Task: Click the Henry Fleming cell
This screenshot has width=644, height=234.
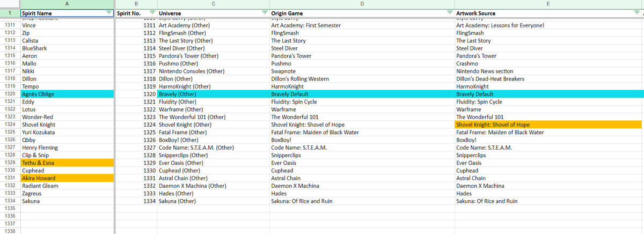Action: point(67,147)
